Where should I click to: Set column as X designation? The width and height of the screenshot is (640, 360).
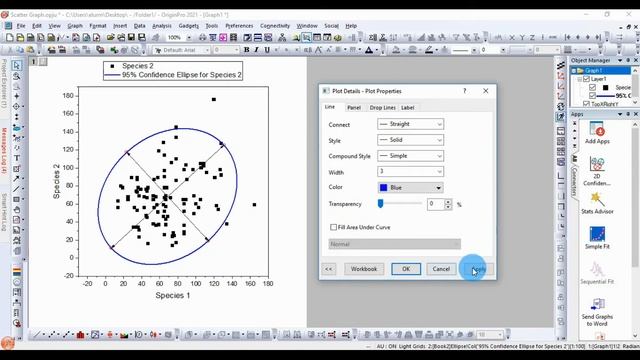(512, 38)
